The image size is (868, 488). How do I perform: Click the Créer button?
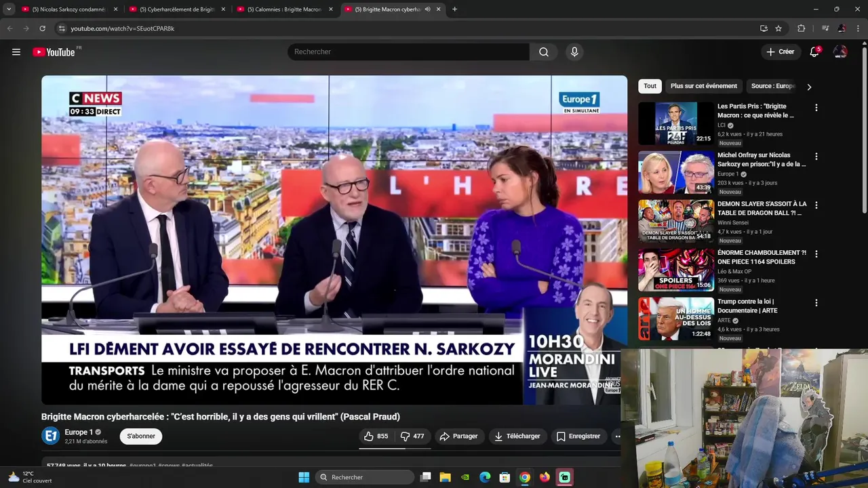pyautogui.click(x=780, y=52)
